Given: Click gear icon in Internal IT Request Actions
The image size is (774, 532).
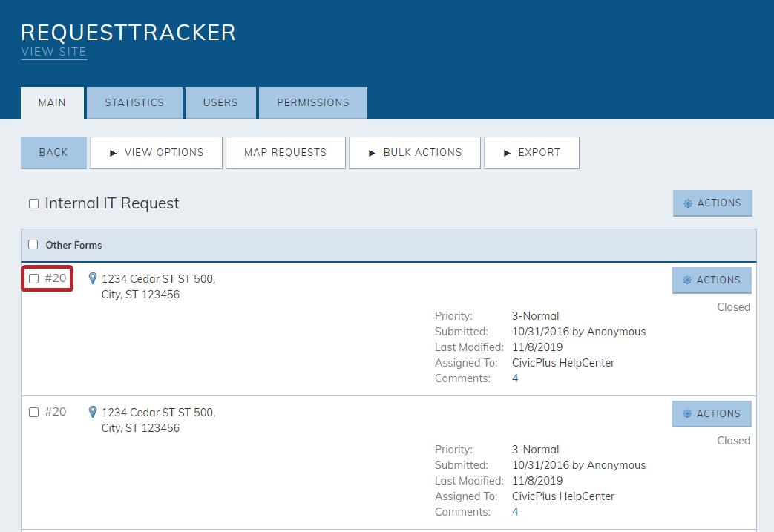Looking at the screenshot, I should pos(688,203).
